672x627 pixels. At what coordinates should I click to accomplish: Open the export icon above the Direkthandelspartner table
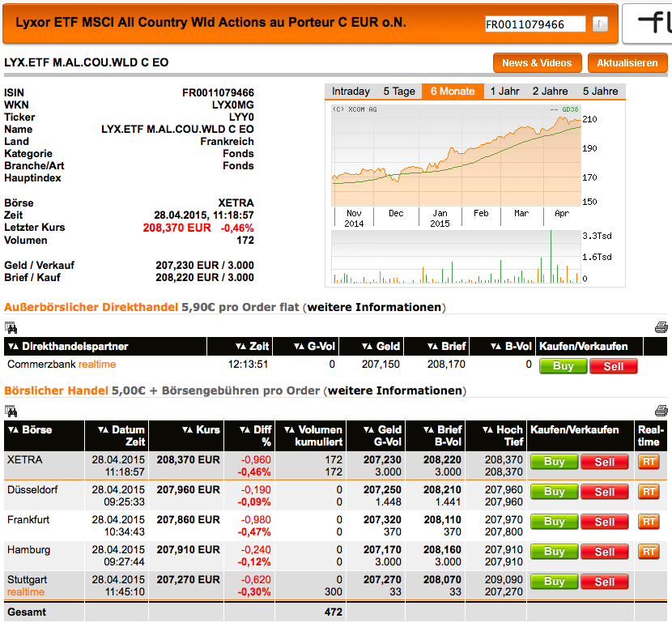[x=11, y=327]
